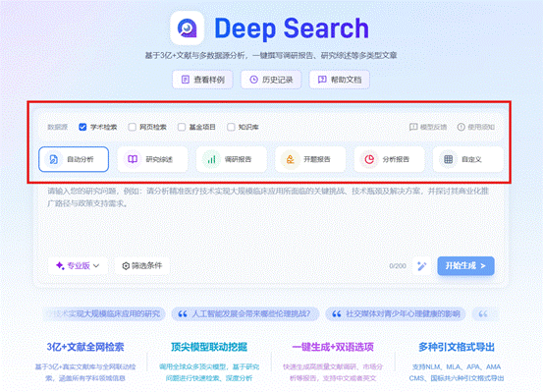543x392 pixels.
Task: Select the 开题报告 tab
Action: pos(310,159)
